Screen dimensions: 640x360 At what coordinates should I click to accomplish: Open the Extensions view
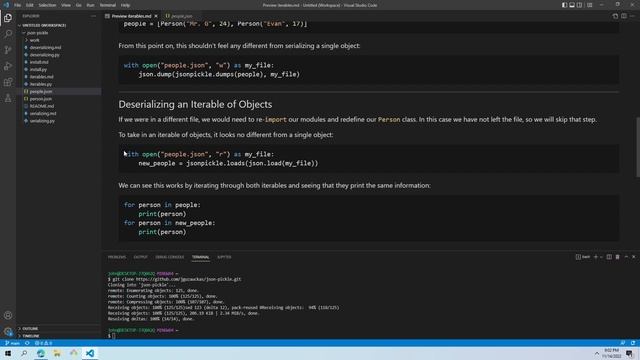pos(8,82)
